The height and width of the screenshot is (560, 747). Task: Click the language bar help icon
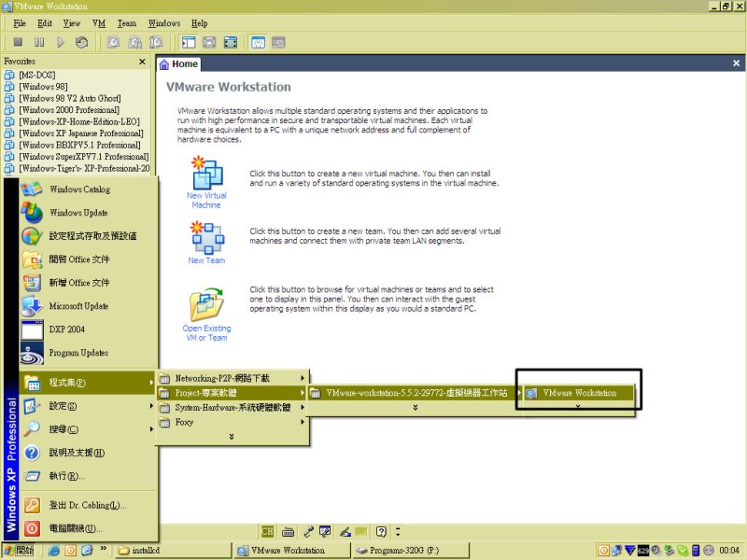point(381,531)
